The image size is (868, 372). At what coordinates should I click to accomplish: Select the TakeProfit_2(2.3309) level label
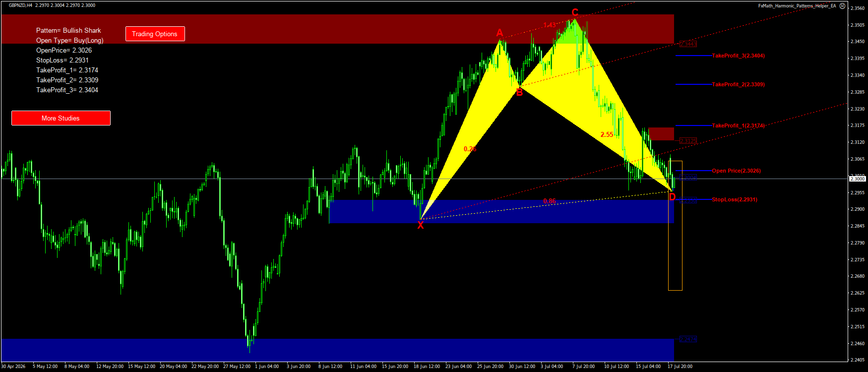[738, 84]
